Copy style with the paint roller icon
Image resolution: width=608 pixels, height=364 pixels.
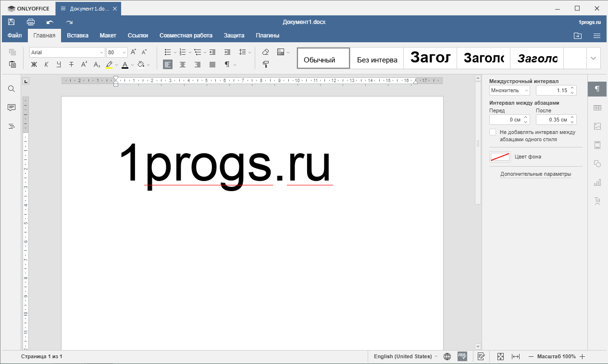click(x=265, y=64)
